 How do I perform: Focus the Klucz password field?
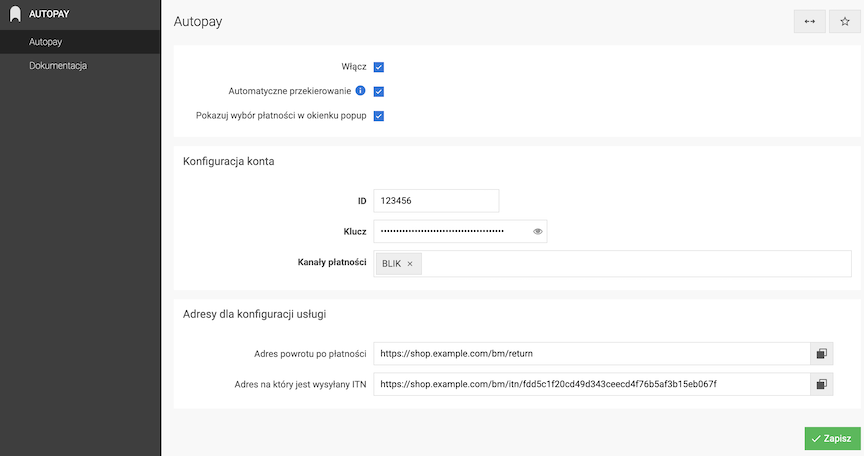[x=460, y=231]
